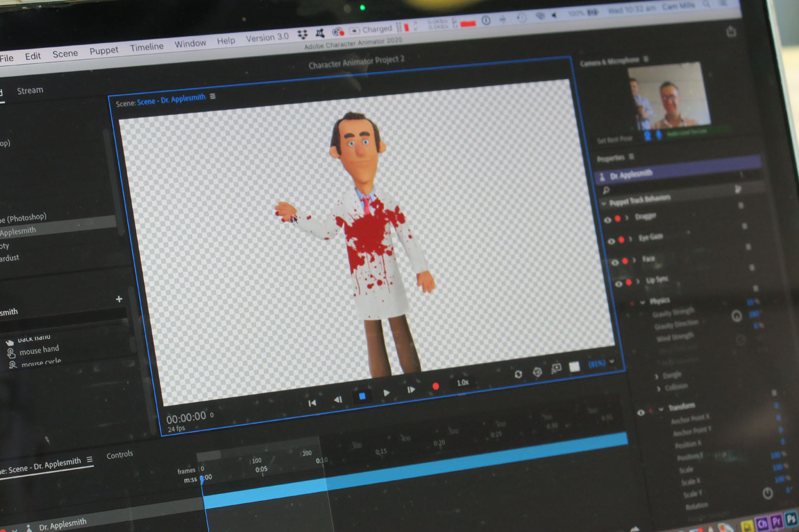The image size is (799, 532).
Task: Open the Controls panel tab
Action: [120, 455]
